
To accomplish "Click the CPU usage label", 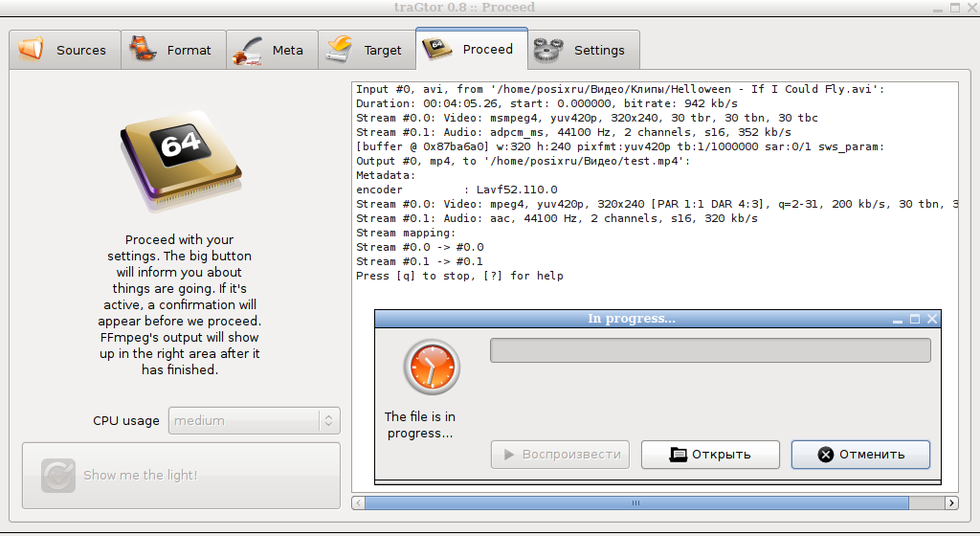I will (x=126, y=421).
